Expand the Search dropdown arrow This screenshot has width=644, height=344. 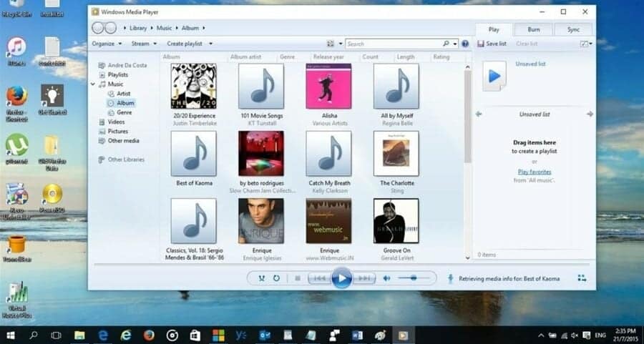click(x=455, y=44)
